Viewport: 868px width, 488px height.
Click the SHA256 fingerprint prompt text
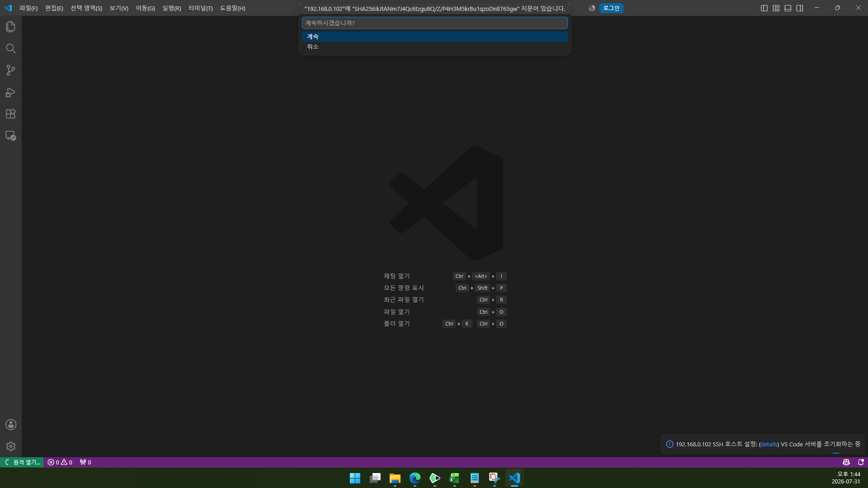435,9
